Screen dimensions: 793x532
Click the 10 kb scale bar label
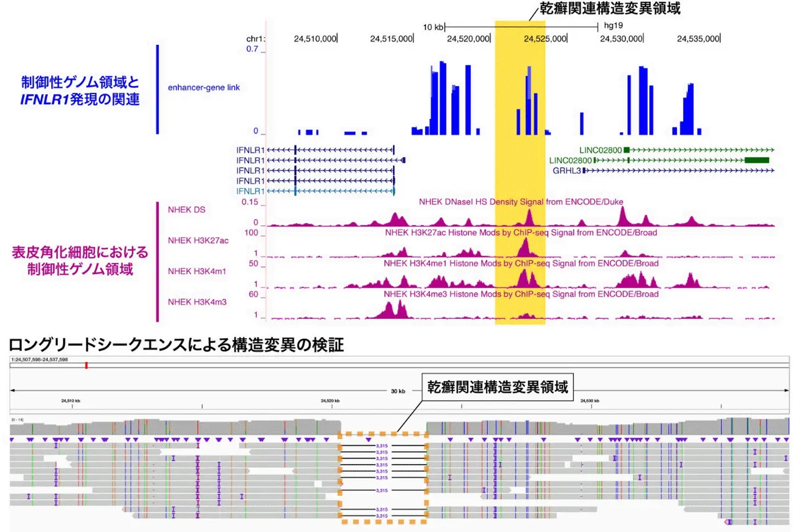point(433,27)
